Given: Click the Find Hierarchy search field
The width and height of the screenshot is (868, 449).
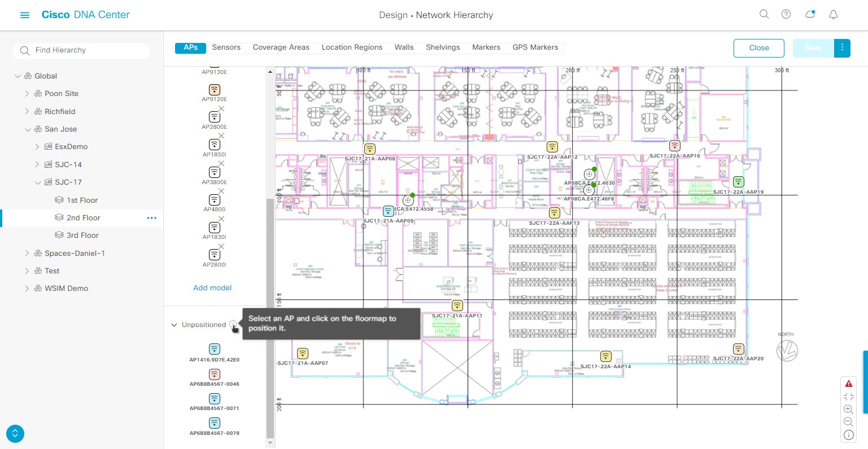Looking at the screenshot, I should click(x=81, y=50).
